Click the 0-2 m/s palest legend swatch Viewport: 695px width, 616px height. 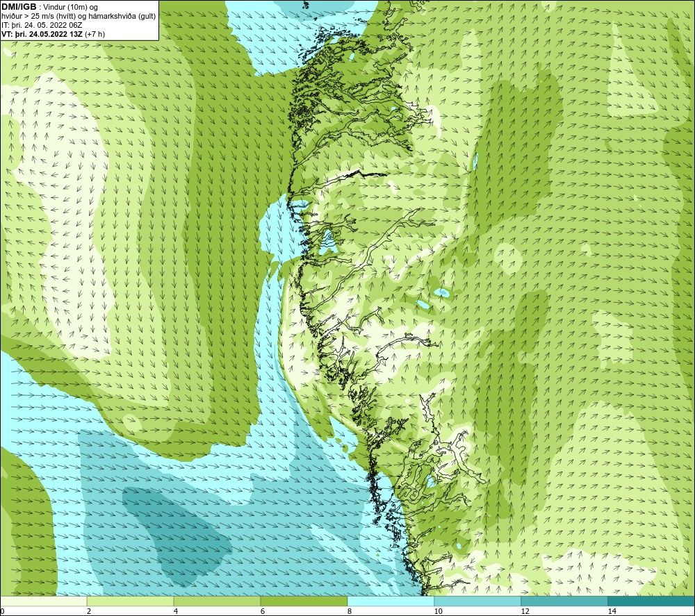click(43, 601)
